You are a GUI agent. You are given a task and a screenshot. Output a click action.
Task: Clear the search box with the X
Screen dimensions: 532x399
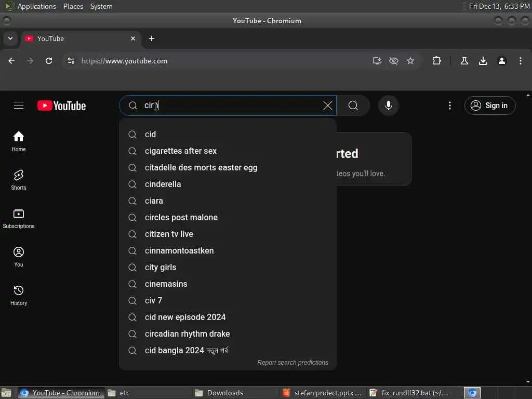[327, 105]
